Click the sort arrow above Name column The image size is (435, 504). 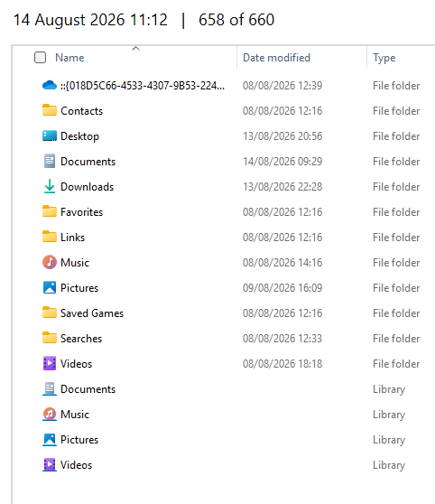click(136, 48)
